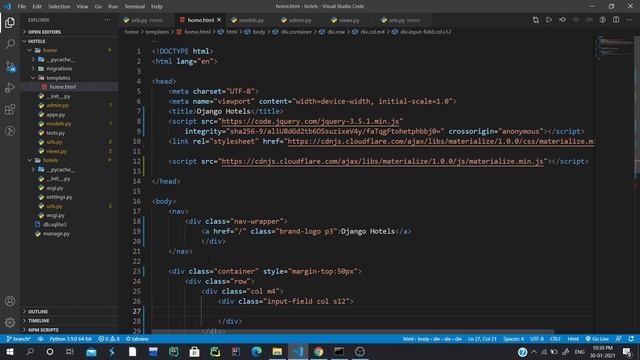Open the Go menu
Viewport: 640px width, 360px height.
point(98,7)
